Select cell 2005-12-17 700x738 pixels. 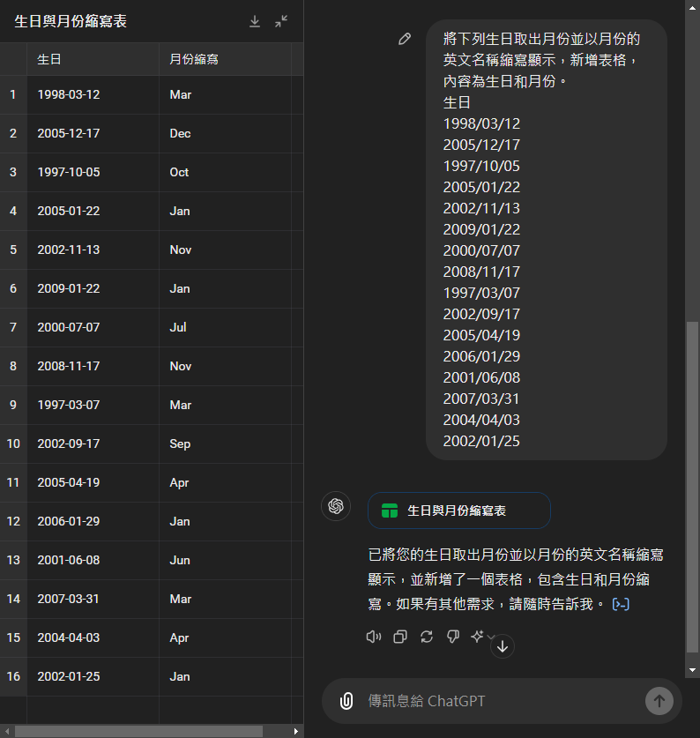pyautogui.click(x=93, y=134)
